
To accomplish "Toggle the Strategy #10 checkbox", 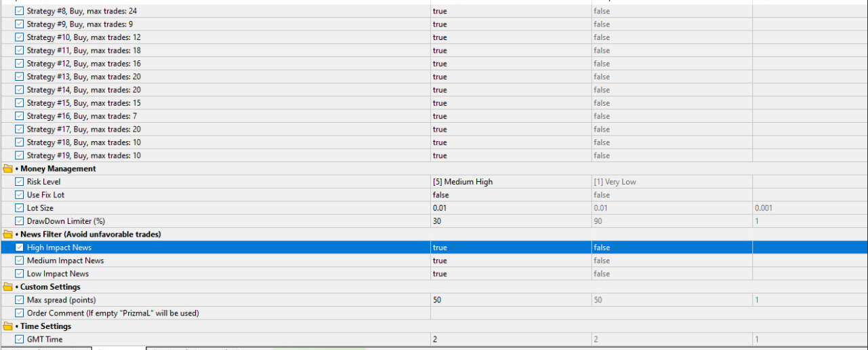I will pos(19,37).
